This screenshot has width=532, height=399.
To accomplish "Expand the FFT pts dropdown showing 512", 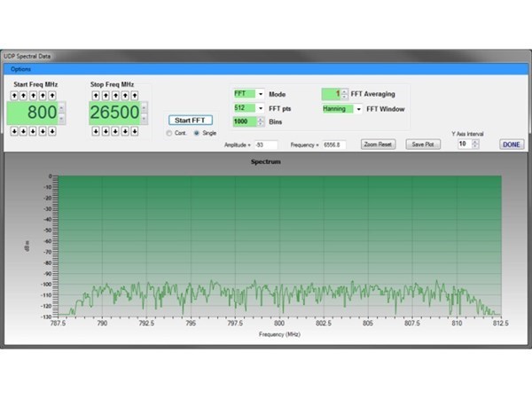I will click(261, 108).
